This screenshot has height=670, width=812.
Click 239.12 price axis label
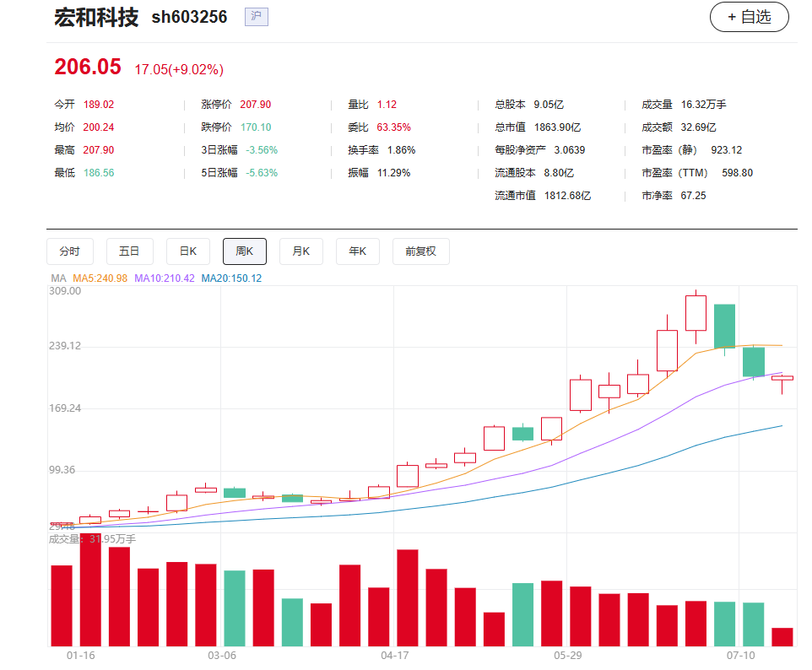(x=65, y=346)
